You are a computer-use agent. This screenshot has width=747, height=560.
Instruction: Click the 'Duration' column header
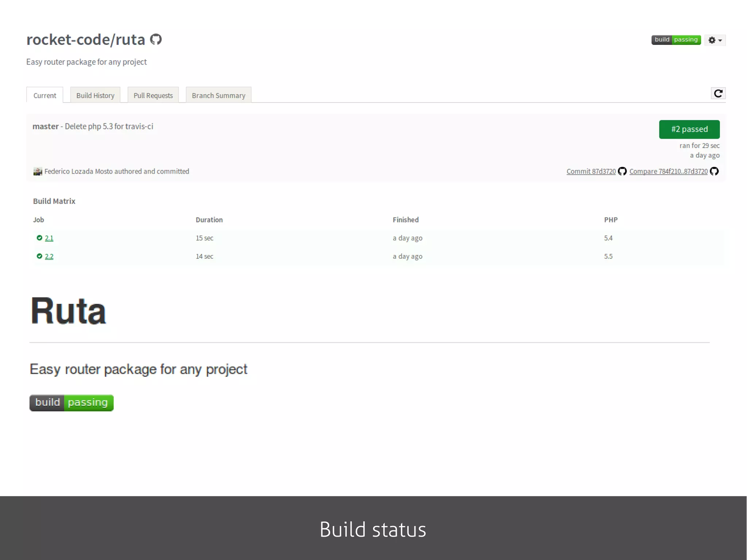[209, 220]
